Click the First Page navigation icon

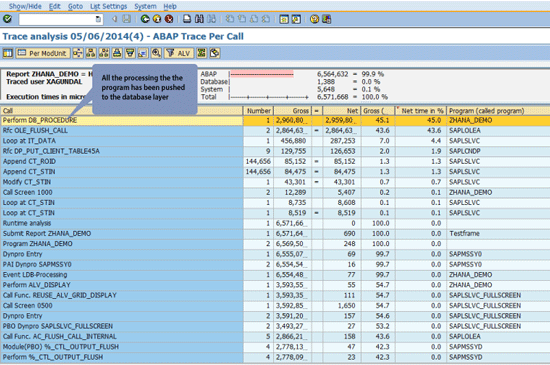coord(230,19)
